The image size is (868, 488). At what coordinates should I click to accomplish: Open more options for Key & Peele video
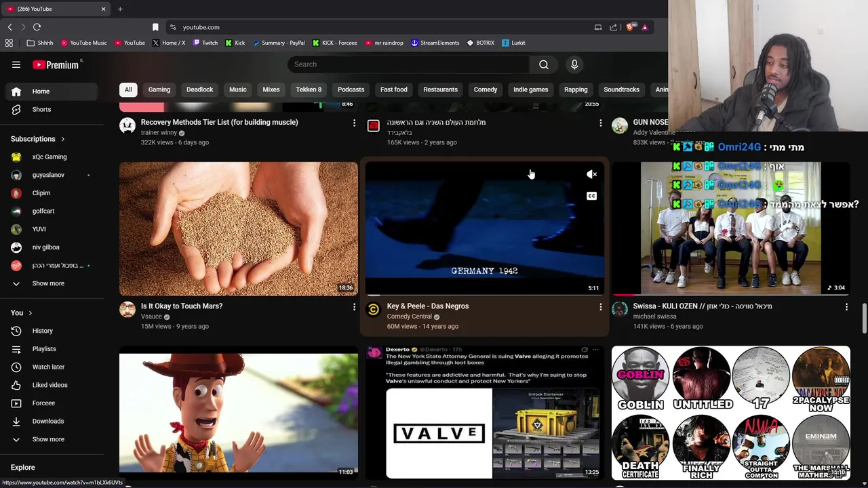pos(600,306)
